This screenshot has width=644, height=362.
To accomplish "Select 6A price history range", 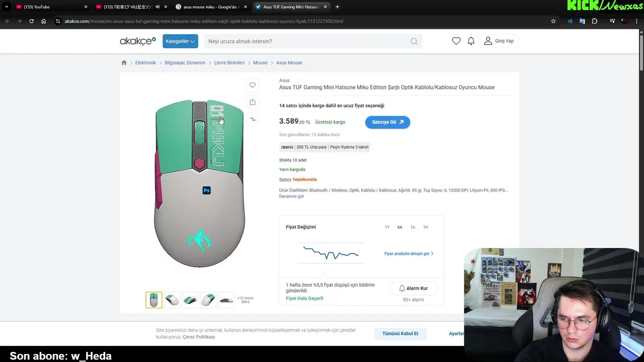I will pos(400,227).
